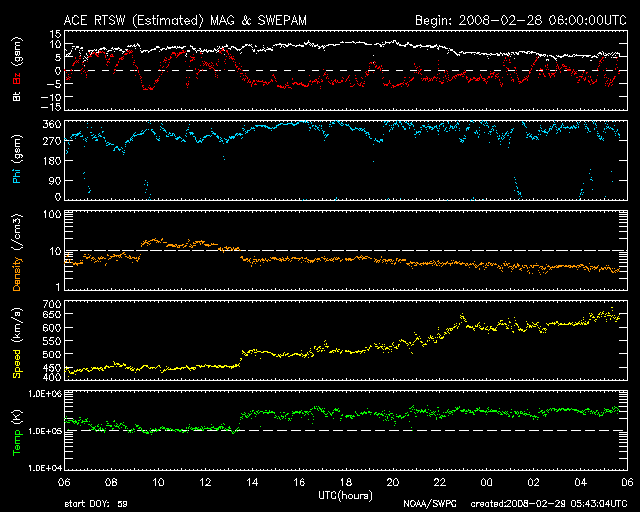Select the '-5' tick on the Bt Bz axis
The width and height of the screenshot is (640, 512).
point(55,84)
